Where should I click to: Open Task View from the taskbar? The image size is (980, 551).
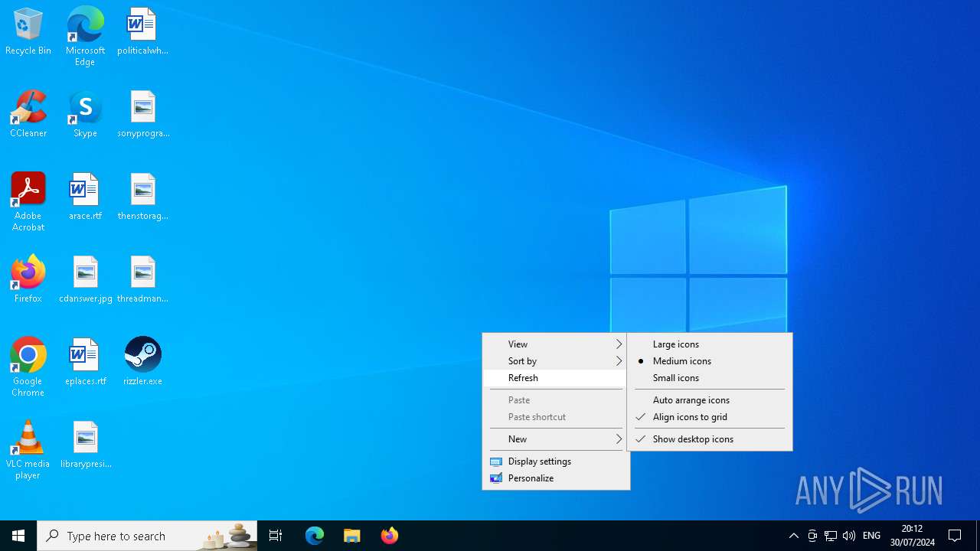click(x=276, y=536)
